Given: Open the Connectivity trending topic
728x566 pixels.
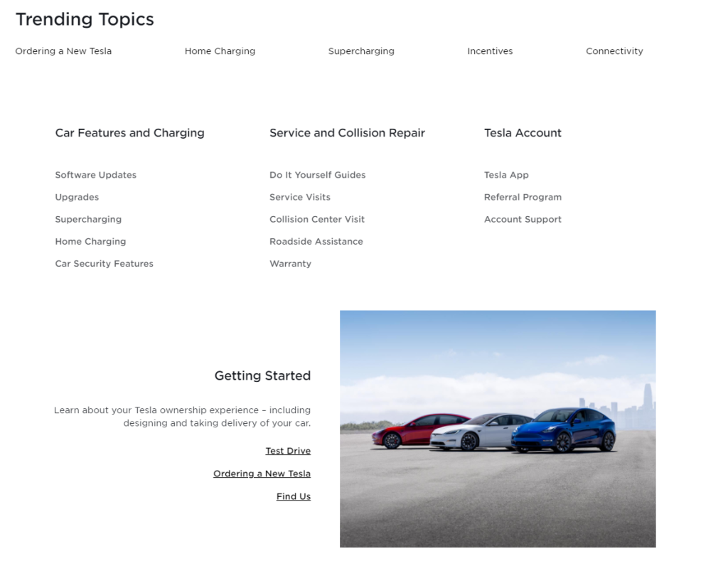Looking at the screenshot, I should tap(614, 50).
